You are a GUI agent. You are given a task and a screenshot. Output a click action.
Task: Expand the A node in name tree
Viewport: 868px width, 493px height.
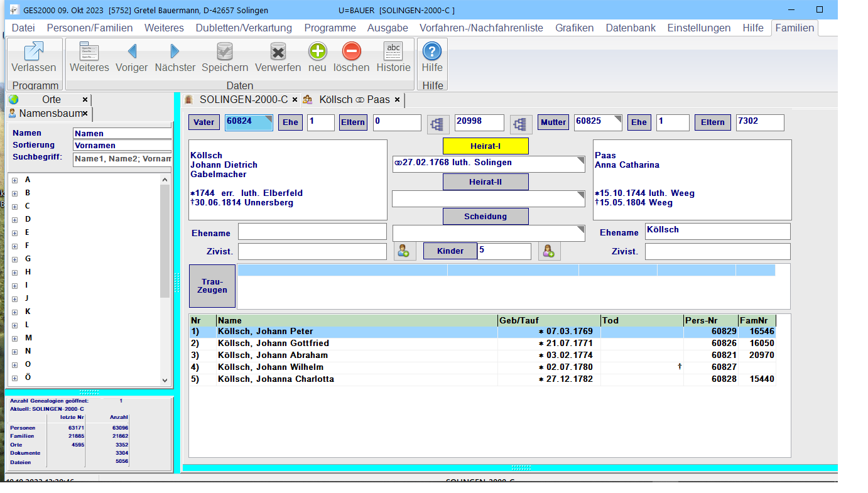[x=14, y=180]
